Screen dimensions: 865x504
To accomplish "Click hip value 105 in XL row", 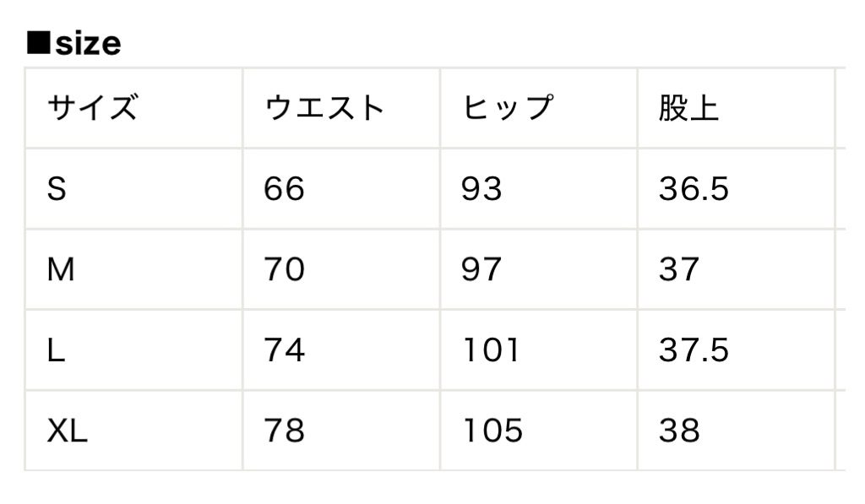I will [492, 432].
